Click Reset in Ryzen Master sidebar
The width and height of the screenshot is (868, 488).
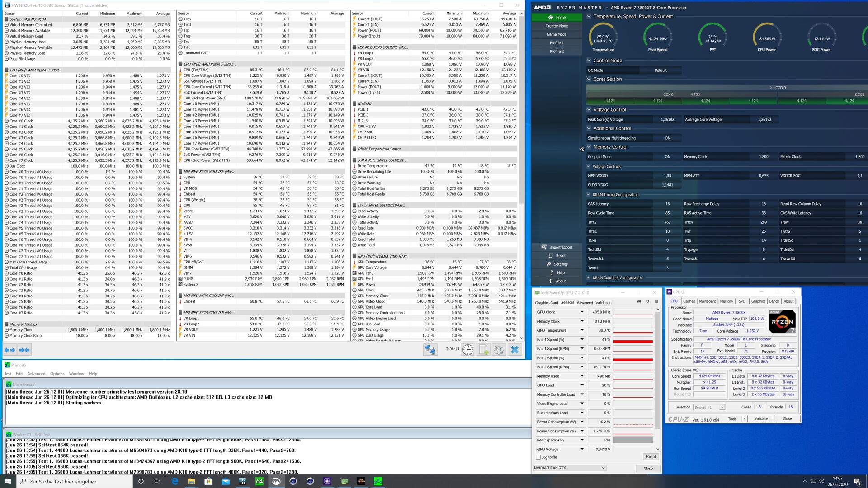click(x=557, y=256)
